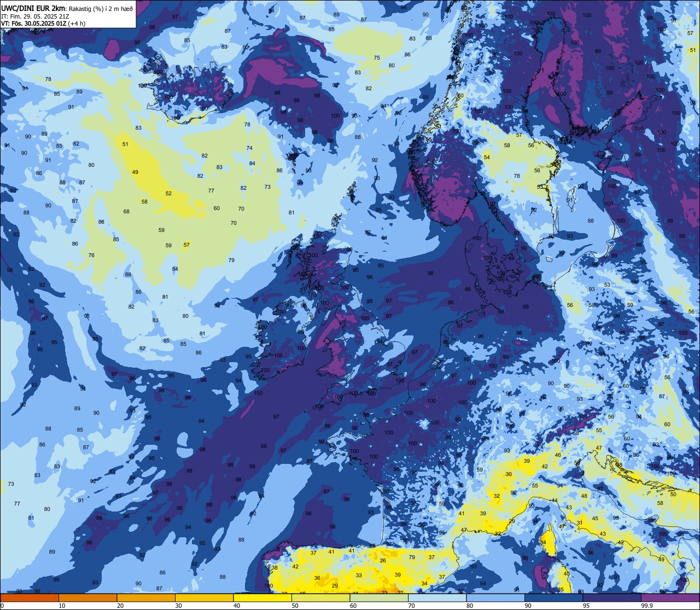Click the '52' humidity value in the Atlantic

pyautogui.click(x=168, y=193)
